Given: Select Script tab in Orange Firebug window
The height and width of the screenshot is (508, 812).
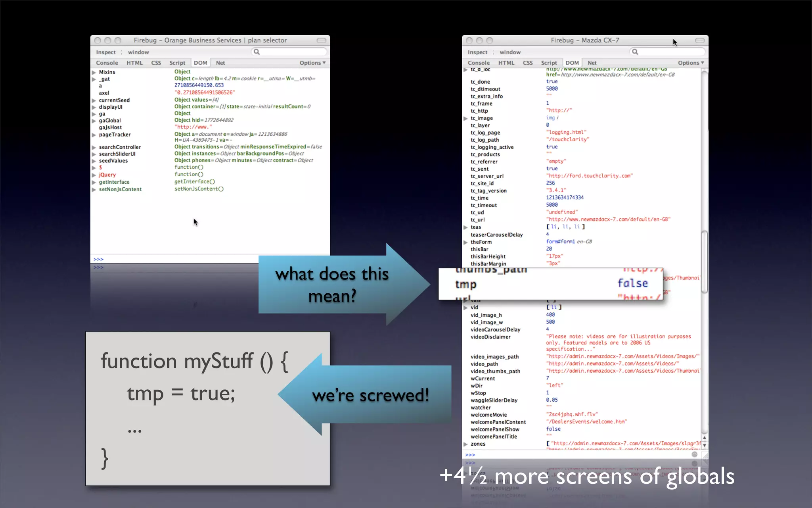Looking at the screenshot, I should pos(177,63).
